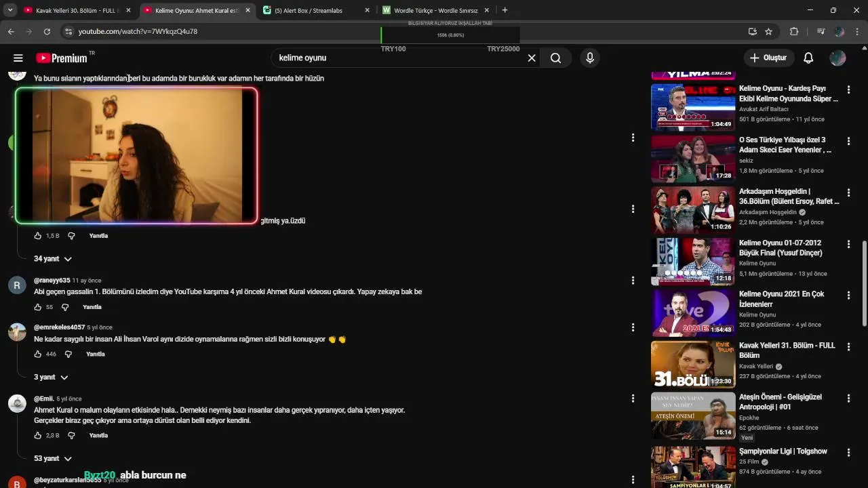Close the Wordle Türkçe tab
This screenshot has height=488, width=868.
487,10
